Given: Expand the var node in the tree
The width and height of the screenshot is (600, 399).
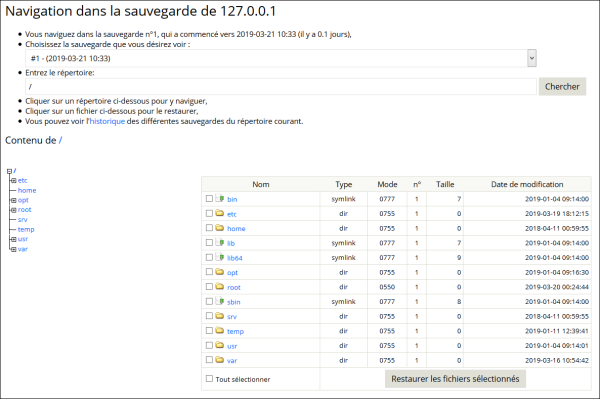Looking at the screenshot, I should [x=14, y=249].
